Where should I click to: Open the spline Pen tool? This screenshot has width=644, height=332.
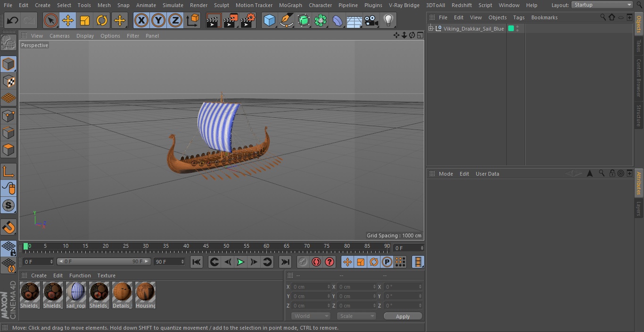point(286,20)
